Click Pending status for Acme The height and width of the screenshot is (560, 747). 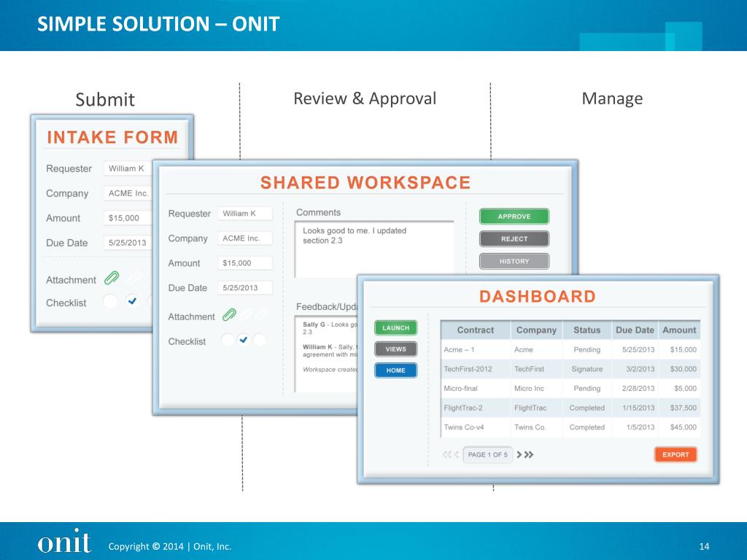pos(587,349)
